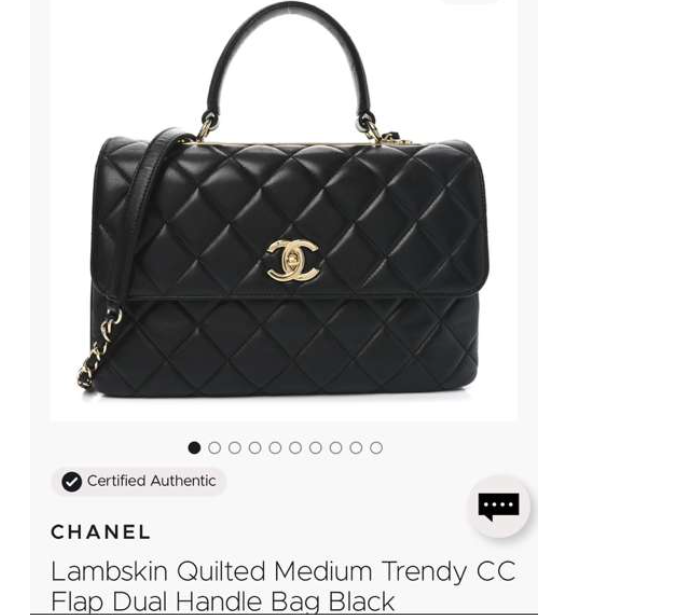
Task: Click the bag's top leather handle
Action: [x=289, y=62]
